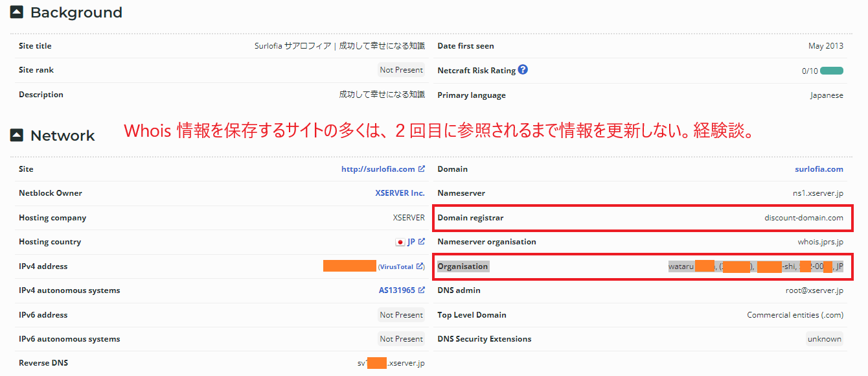Open the VirusTotal link
Viewport: 868px width, 376px height.
click(x=396, y=266)
